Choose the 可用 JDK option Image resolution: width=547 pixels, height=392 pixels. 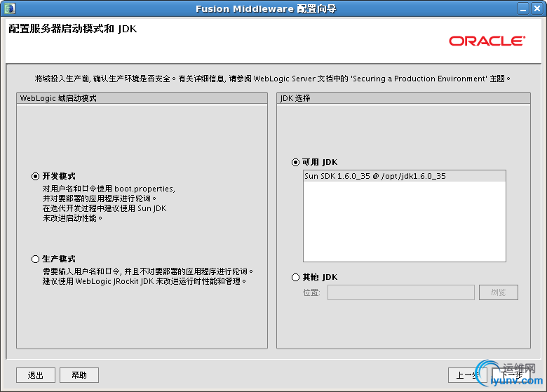295,163
